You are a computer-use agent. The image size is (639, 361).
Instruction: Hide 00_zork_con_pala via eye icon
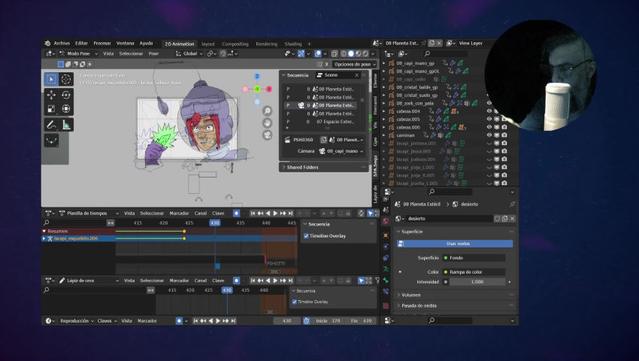coord(489,103)
